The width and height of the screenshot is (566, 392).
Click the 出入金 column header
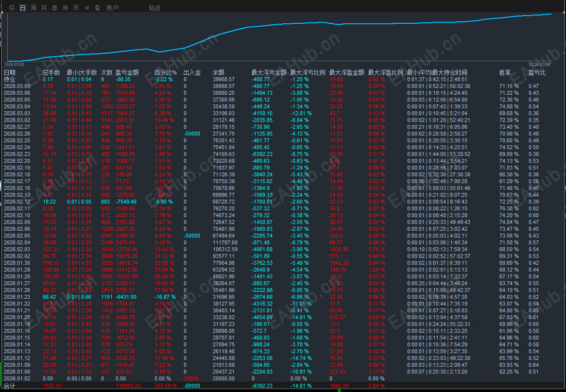click(192, 72)
